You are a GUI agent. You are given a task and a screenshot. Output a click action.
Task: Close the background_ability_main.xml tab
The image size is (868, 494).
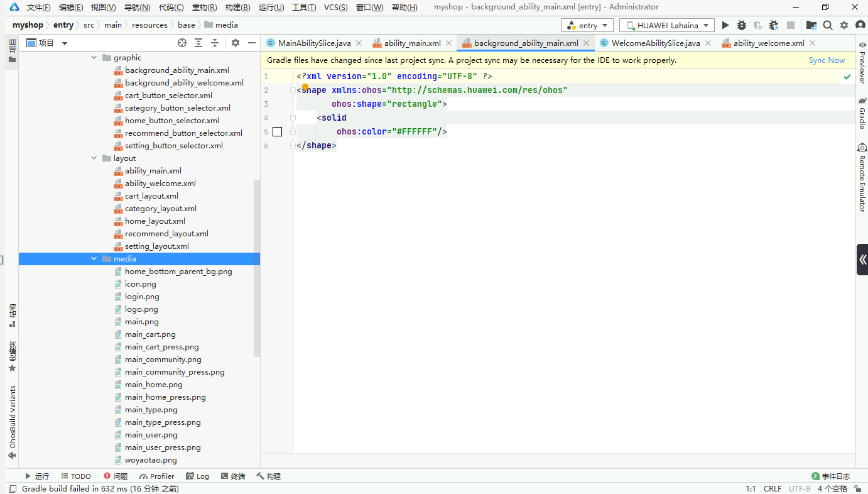586,43
